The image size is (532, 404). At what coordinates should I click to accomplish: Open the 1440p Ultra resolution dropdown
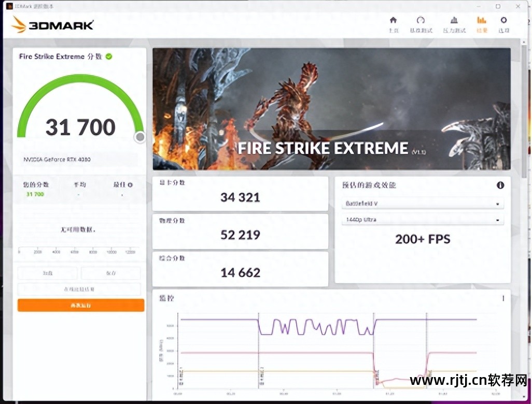(x=423, y=220)
